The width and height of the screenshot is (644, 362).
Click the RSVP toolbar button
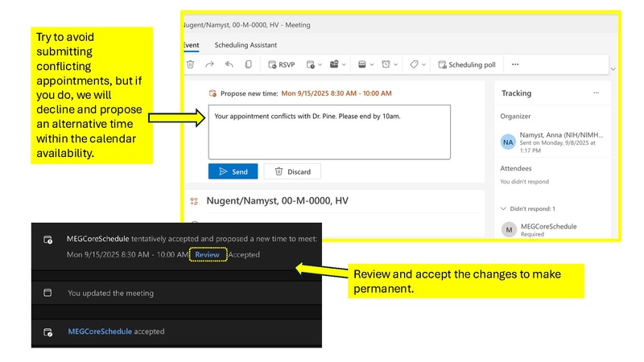[x=280, y=64]
